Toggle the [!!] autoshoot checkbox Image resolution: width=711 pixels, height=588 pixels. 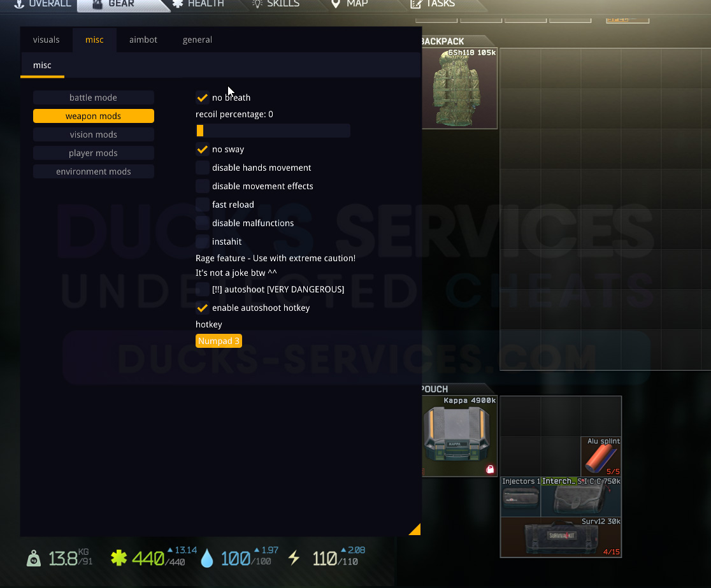(x=202, y=289)
